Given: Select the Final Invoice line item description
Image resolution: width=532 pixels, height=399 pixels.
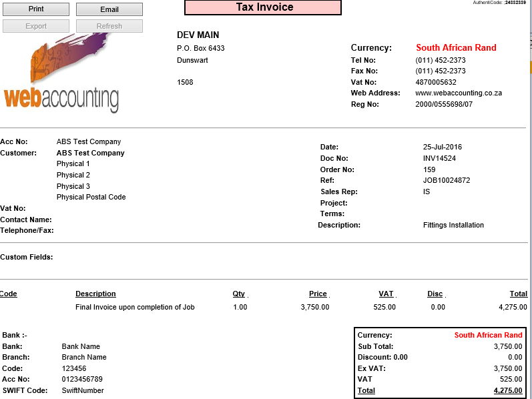Looking at the screenshot, I should click(135, 307).
